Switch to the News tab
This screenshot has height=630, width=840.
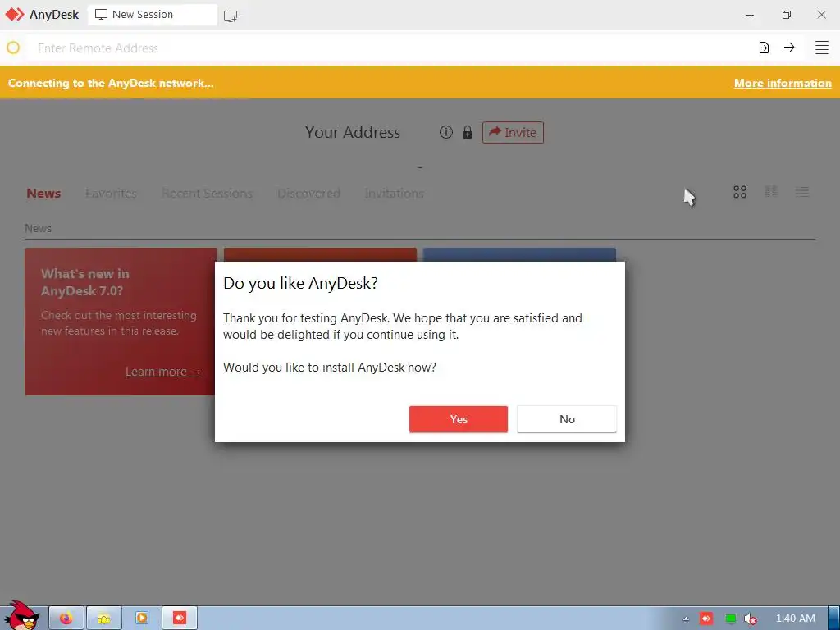(43, 193)
